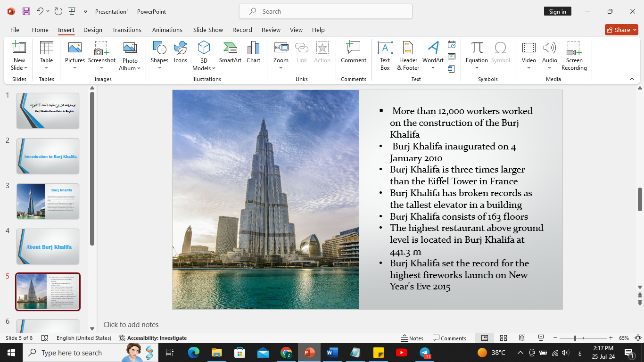Viewport: 644px width, 362px height.
Task: Switch to Slide Sorter view
Action: click(x=504, y=338)
